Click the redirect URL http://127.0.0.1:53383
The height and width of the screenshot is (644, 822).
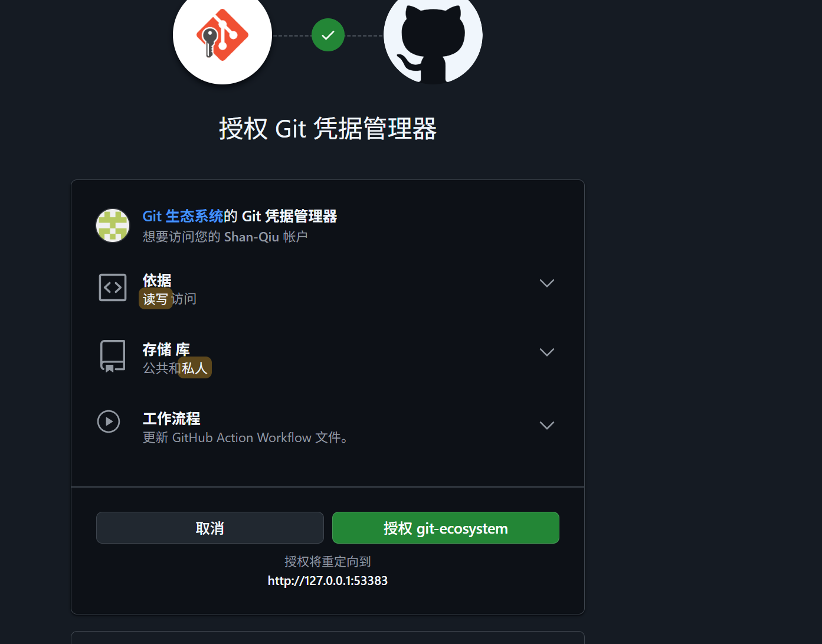(328, 581)
